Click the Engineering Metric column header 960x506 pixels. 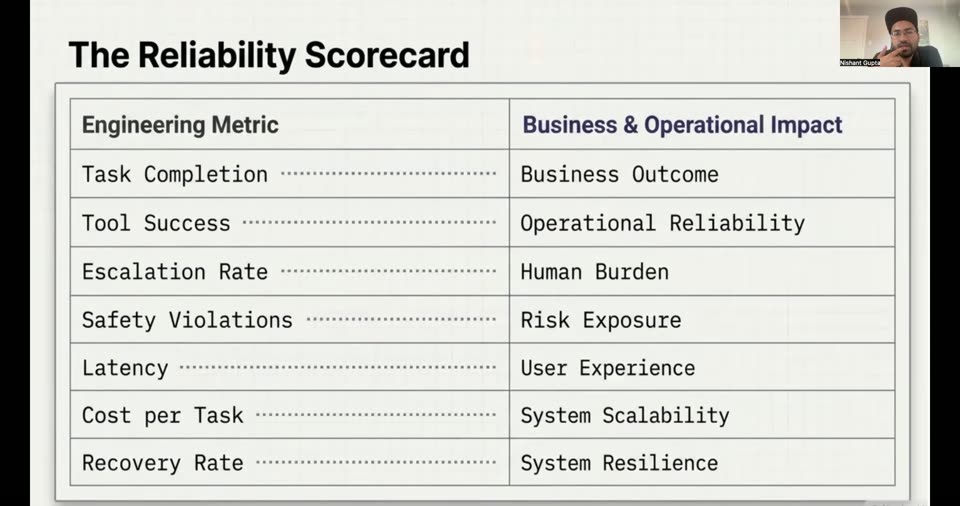[x=180, y=125]
